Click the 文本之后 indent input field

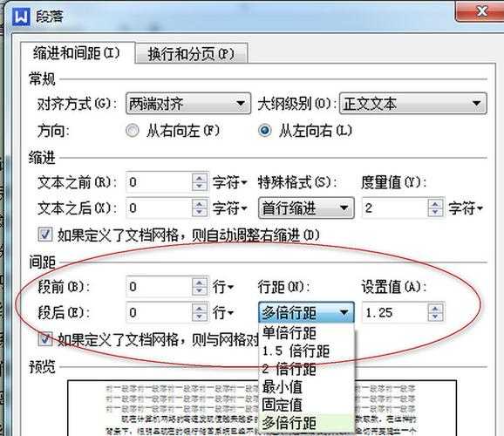pyautogui.click(x=159, y=208)
